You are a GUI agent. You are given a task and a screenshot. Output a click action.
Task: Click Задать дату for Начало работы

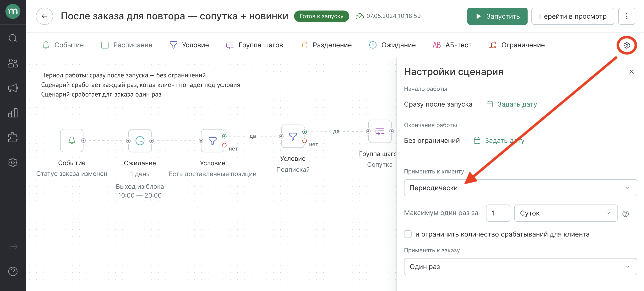512,104
